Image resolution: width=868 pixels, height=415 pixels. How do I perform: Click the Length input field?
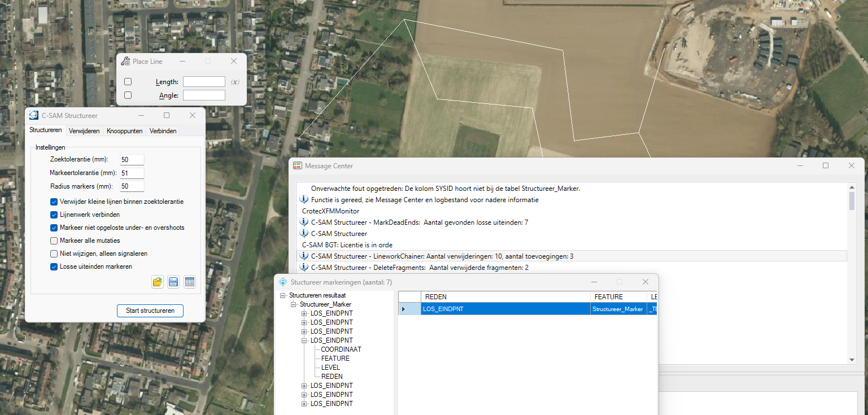tap(204, 82)
